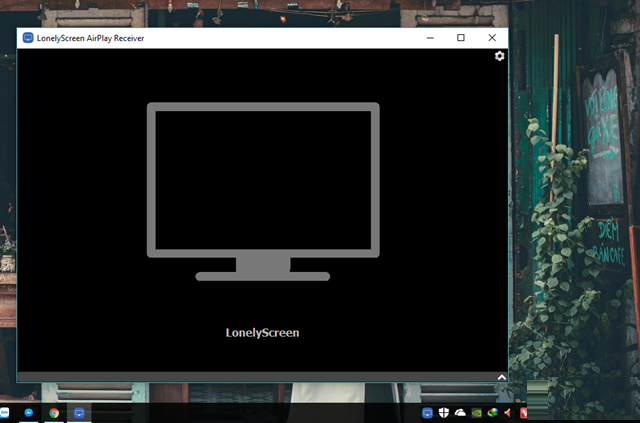Expand the bottom panel with the up chevron
The image size is (640, 423).
pyautogui.click(x=502, y=377)
